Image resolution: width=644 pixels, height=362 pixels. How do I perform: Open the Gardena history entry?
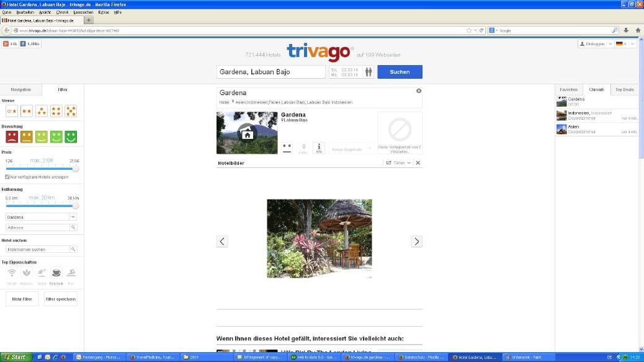pyautogui.click(x=597, y=102)
